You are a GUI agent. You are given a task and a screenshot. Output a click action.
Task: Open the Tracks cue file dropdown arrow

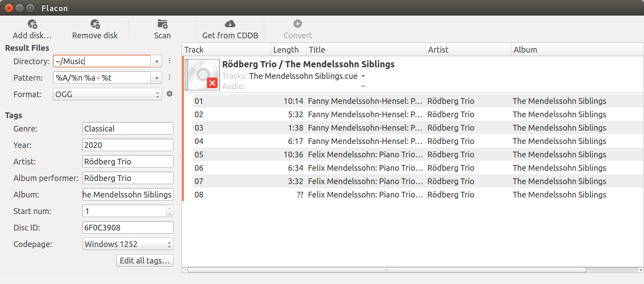(x=363, y=76)
